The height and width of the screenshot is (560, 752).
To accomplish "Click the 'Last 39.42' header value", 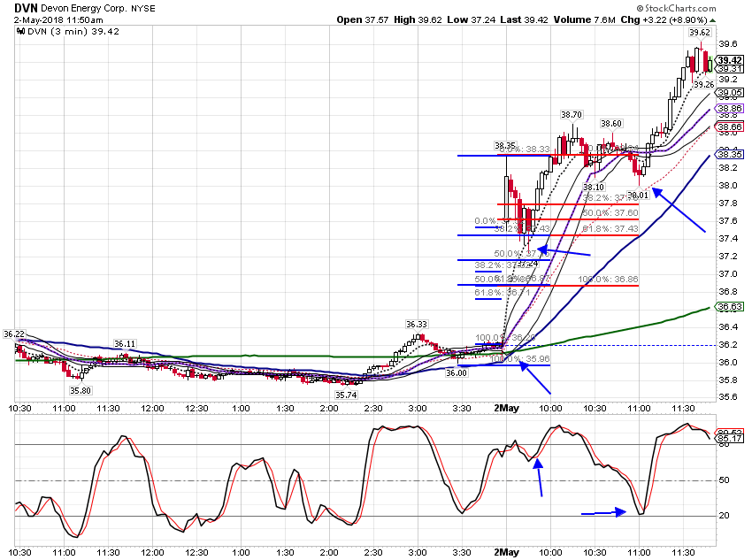I will coord(524,19).
